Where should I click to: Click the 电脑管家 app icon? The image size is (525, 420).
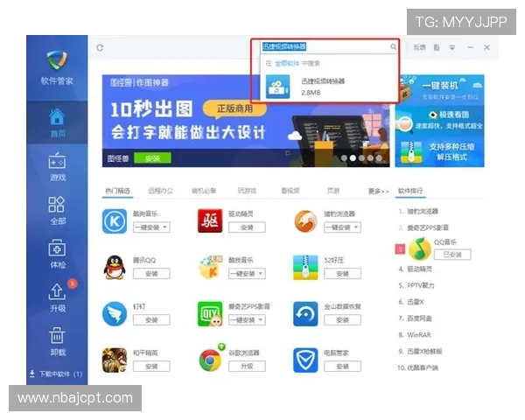(x=305, y=360)
